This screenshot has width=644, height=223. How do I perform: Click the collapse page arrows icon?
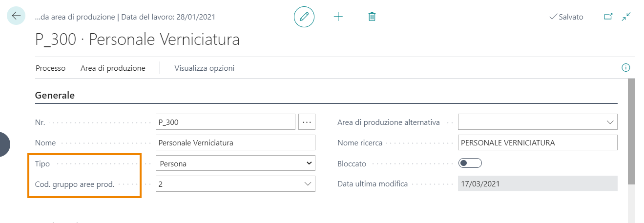coord(626,17)
